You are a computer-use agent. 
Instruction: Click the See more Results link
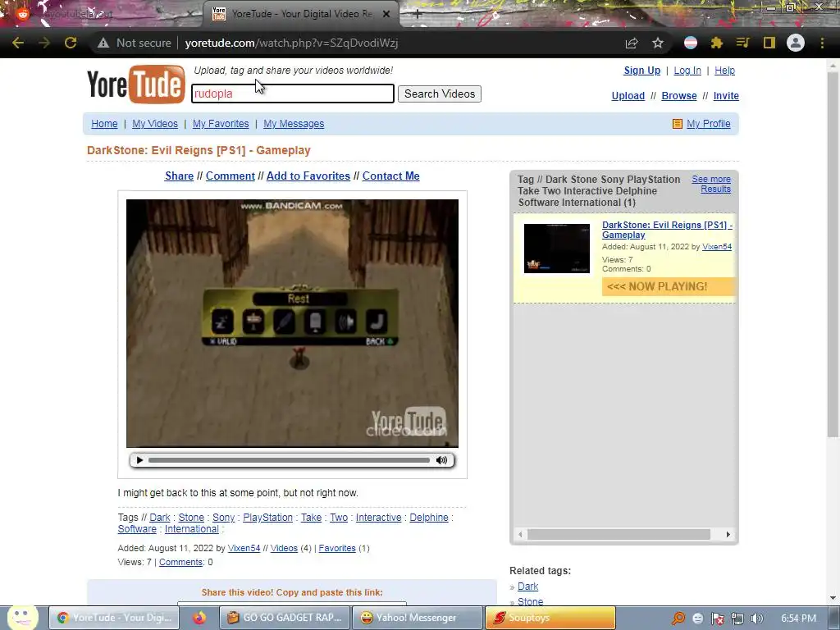(x=713, y=184)
